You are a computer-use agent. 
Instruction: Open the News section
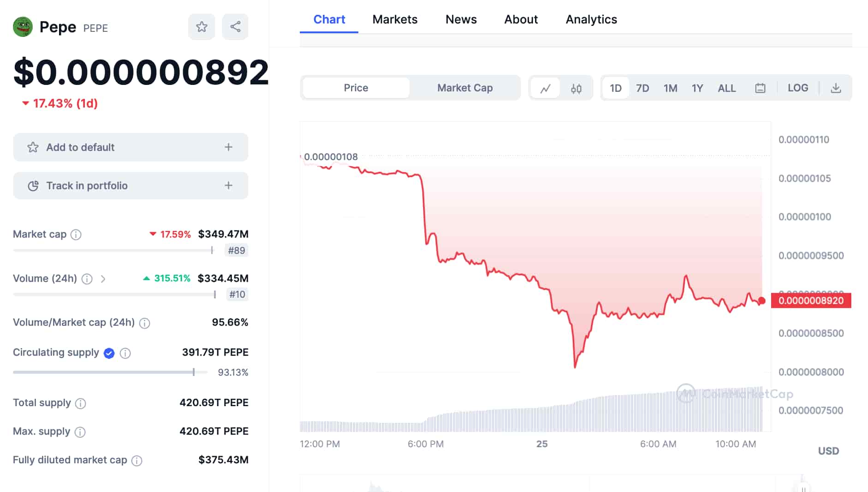click(x=461, y=19)
